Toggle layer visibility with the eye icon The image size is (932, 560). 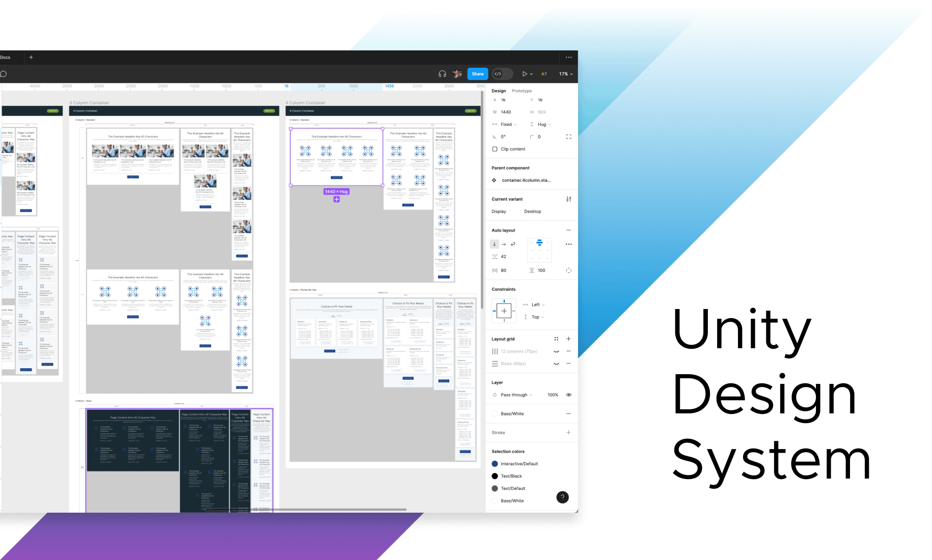pyautogui.click(x=569, y=395)
